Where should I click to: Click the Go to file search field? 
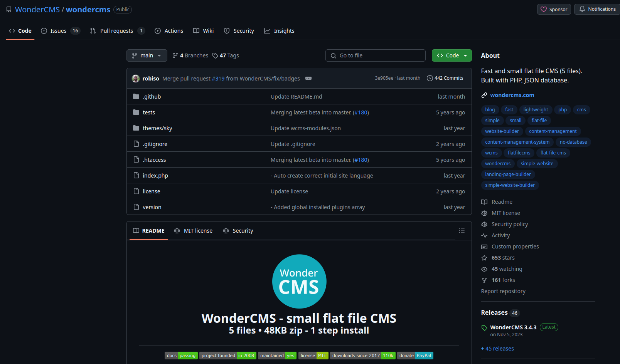[x=375, y=55]
